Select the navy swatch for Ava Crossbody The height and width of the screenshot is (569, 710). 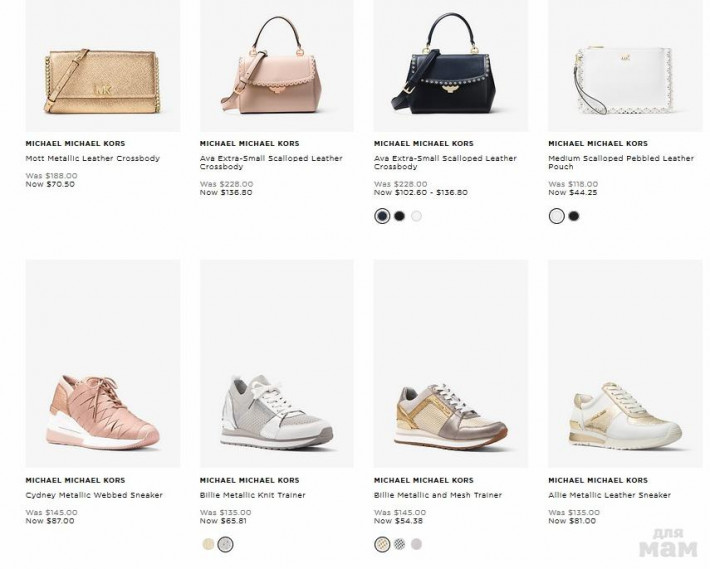click(382, 215)
